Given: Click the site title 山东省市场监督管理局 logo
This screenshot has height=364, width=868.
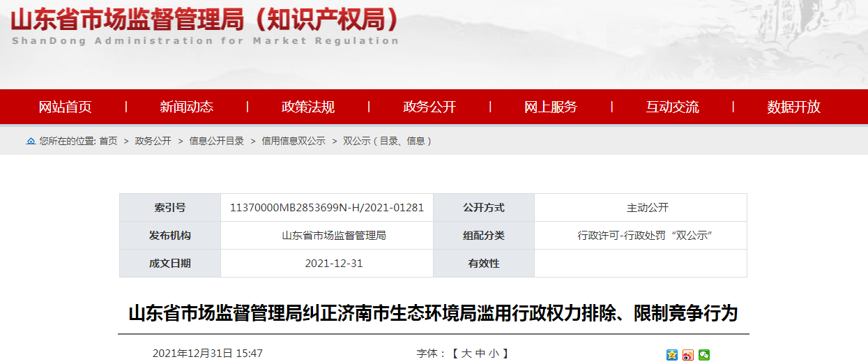Looking at the screenshot, I should pyautogui.click(x=206, y=19).
